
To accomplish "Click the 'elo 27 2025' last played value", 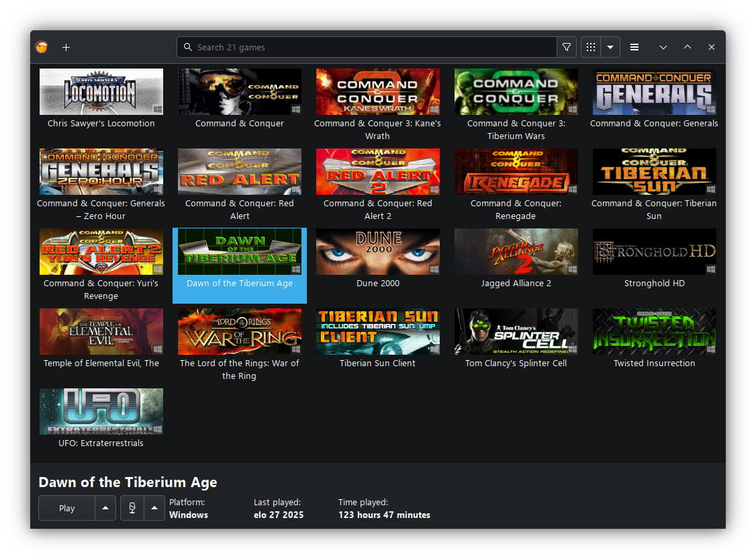I will pos(279,515).
